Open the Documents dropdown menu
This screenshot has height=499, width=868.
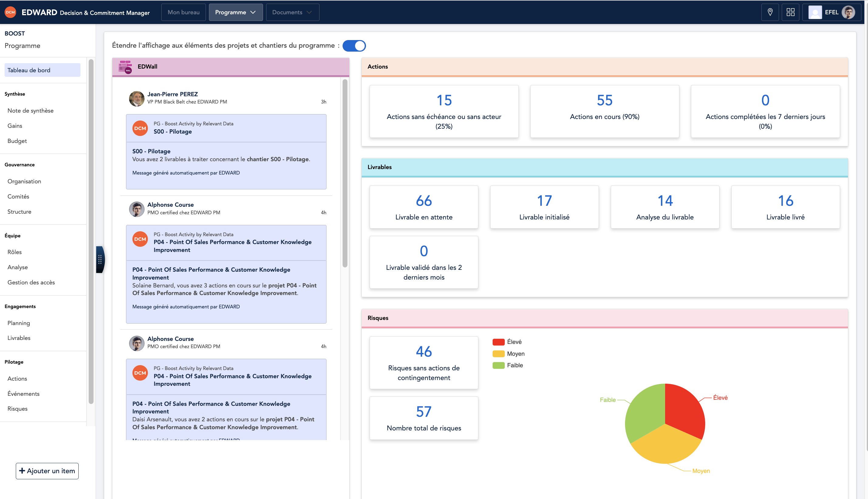292,12
